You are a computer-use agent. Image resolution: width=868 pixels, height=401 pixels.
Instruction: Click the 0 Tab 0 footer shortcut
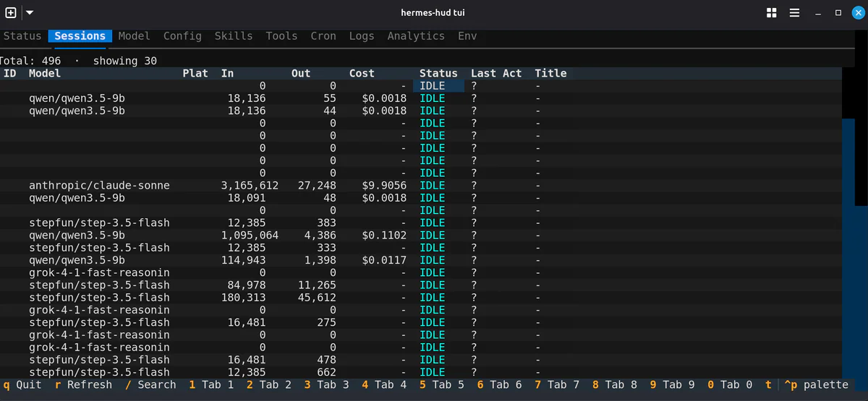click(730, 385)
